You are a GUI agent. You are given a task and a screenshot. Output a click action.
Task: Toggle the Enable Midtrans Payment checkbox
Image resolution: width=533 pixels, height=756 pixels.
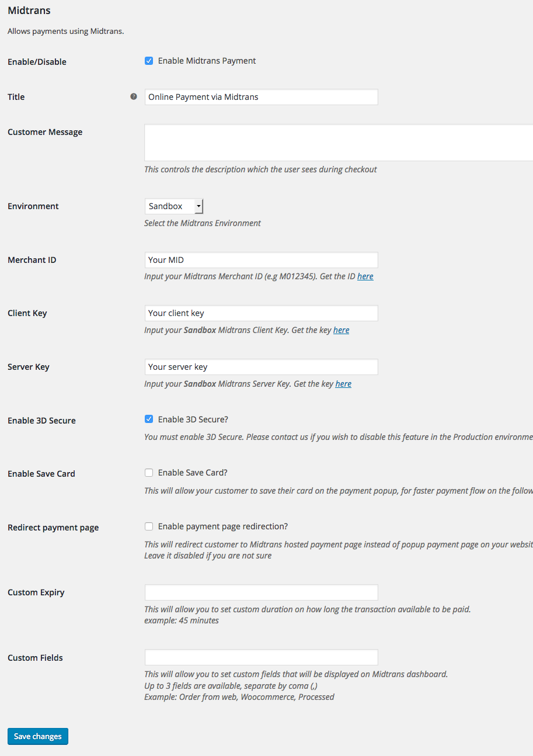click(x=149, y=61)
